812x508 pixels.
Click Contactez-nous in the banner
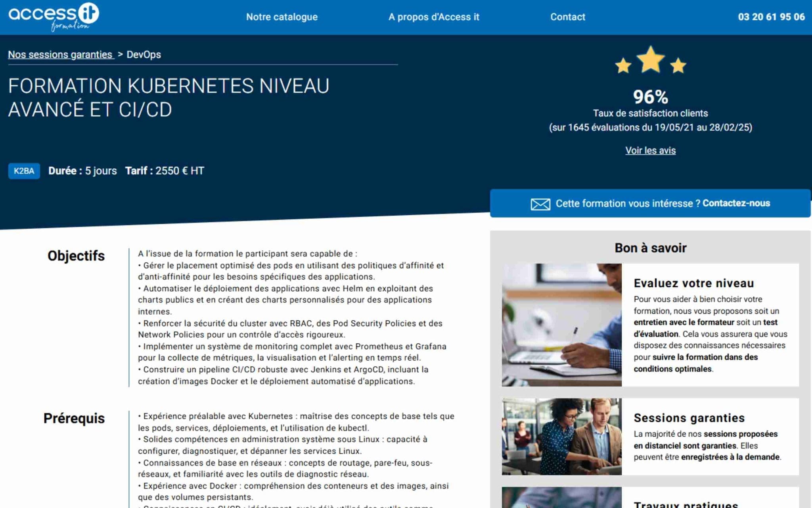tap(736, 203)
